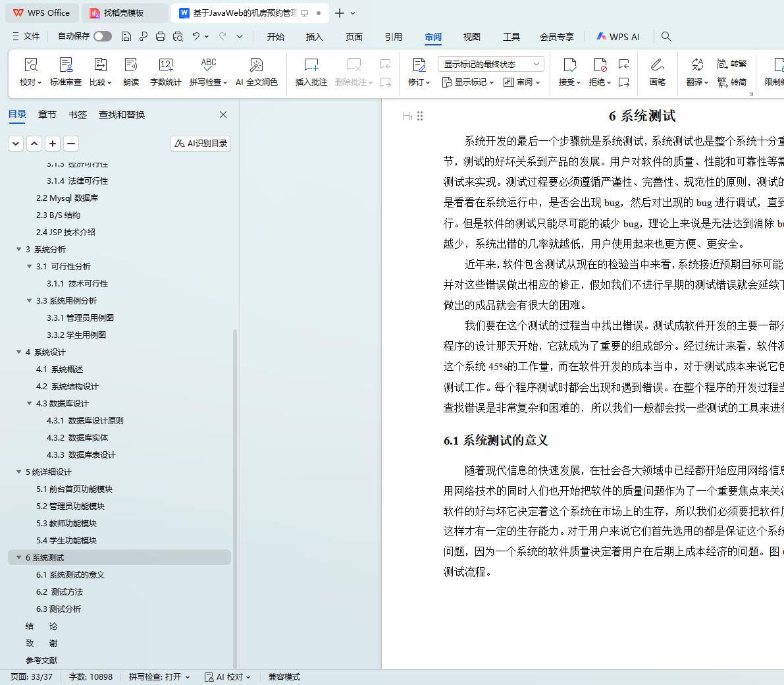The height and width of the screenshot is (685, 784).
Task: Collapse the 4.3 数据库设计 tree node
Action: coord(29,403)
